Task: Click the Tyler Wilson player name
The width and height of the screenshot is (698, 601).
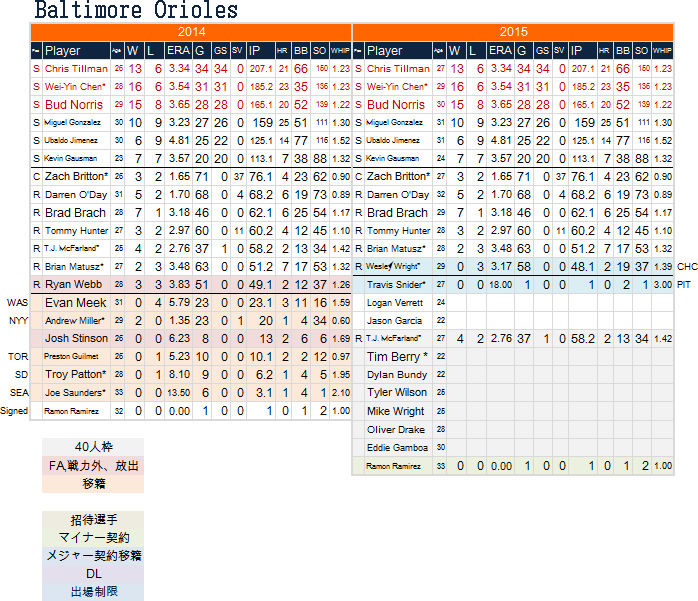Action: (x=397, y=393)
